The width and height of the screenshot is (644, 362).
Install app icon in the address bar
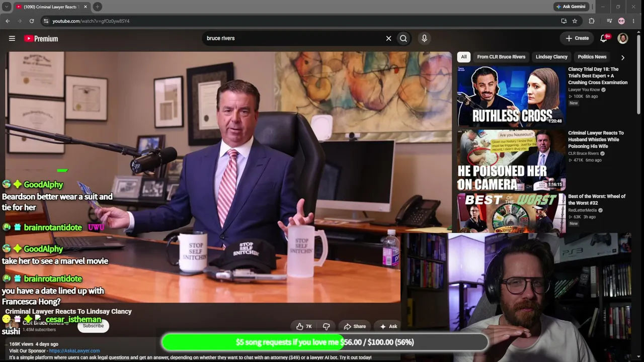[x=563, y=21]
